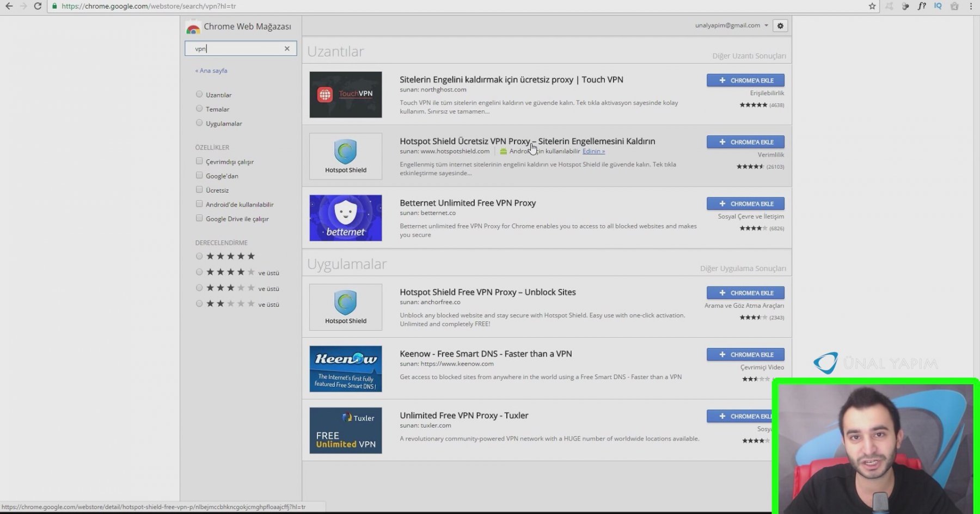Reload the page with refresh icon
The height and width of the screenshot is (514, 980).
[x=38, y=6]
